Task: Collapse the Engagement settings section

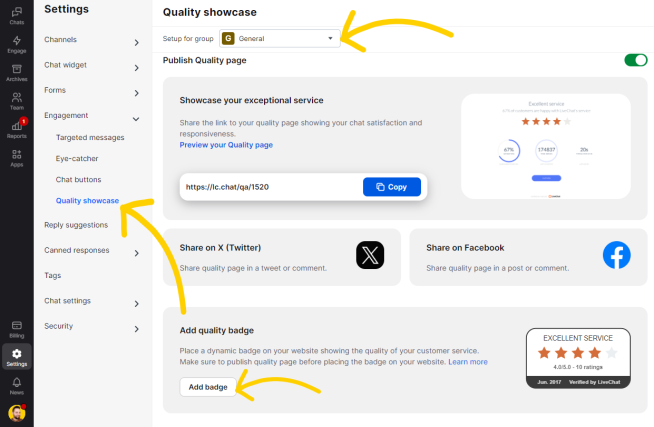Action: coord(91,116)
